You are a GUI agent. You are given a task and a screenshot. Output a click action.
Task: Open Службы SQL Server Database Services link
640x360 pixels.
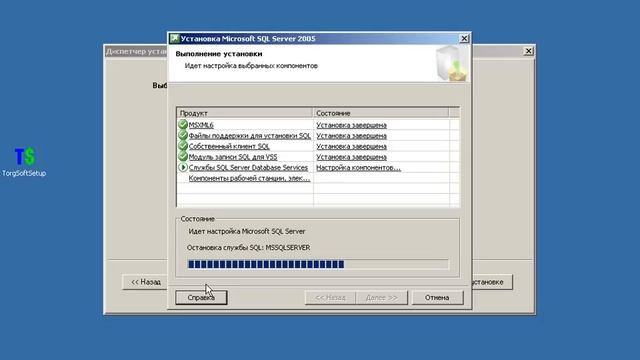click(248, 167)
